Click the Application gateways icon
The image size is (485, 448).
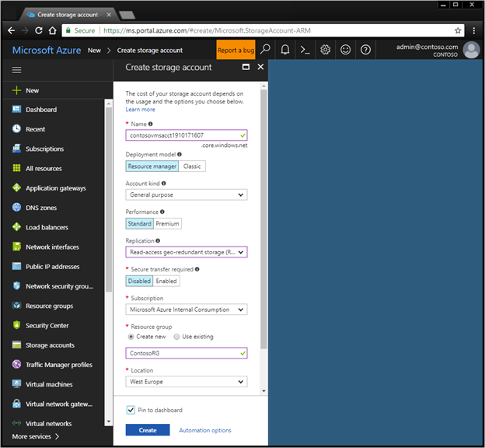pyautogui.click(x=16, y=187)
